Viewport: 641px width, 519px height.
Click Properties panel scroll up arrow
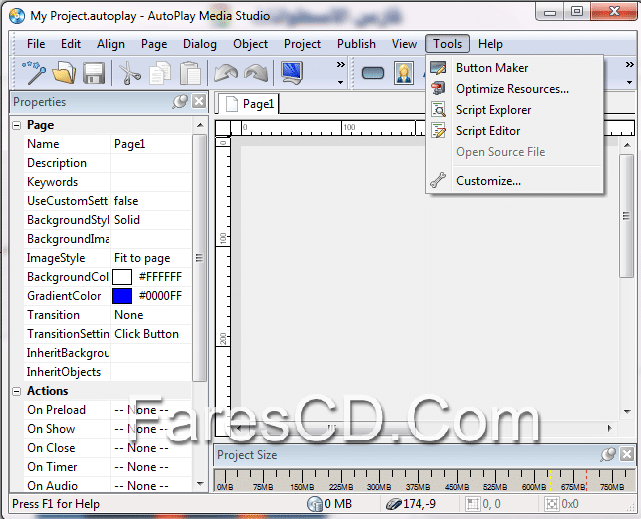(200, 125)
